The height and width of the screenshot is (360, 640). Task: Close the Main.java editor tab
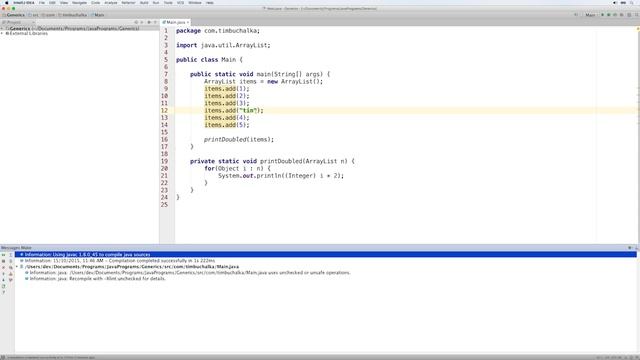tap(188, 22)
